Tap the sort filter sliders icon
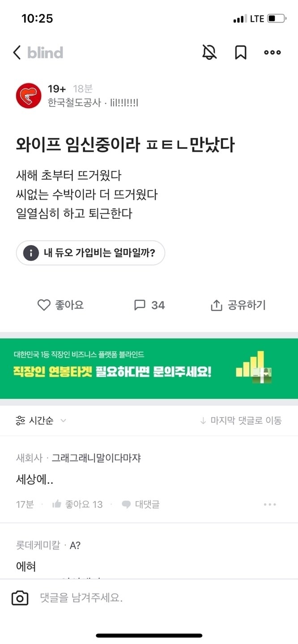This screenshot has width=298, height=644. coord(21,420)
